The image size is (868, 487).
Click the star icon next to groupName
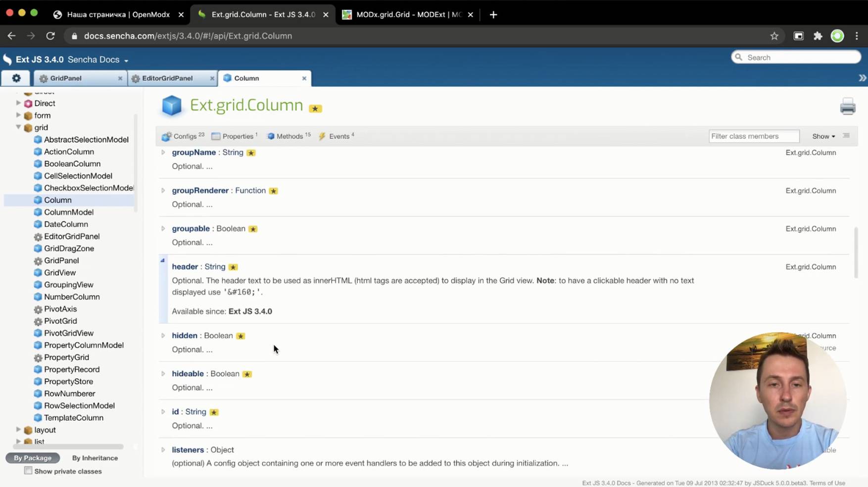251,153
